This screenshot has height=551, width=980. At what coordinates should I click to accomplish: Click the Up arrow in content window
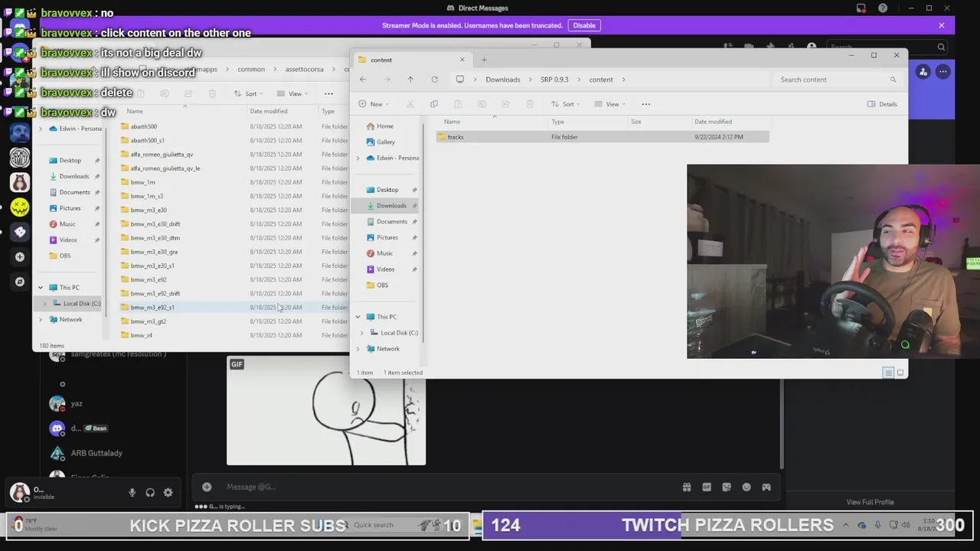click(x=410, y=80)
